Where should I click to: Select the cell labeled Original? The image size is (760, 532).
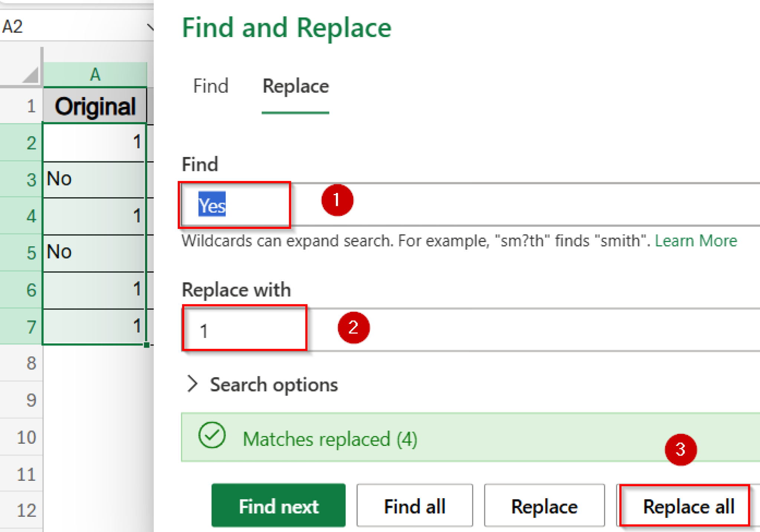95,106
